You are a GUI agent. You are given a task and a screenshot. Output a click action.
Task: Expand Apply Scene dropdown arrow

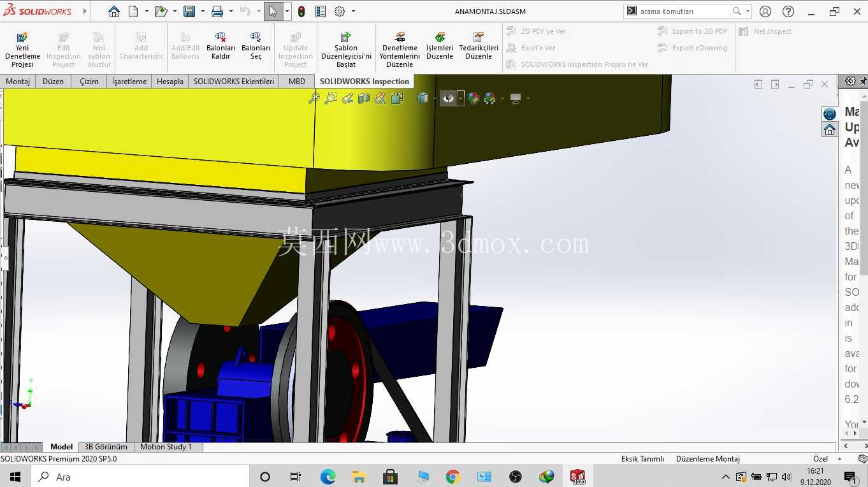point(502,98)
